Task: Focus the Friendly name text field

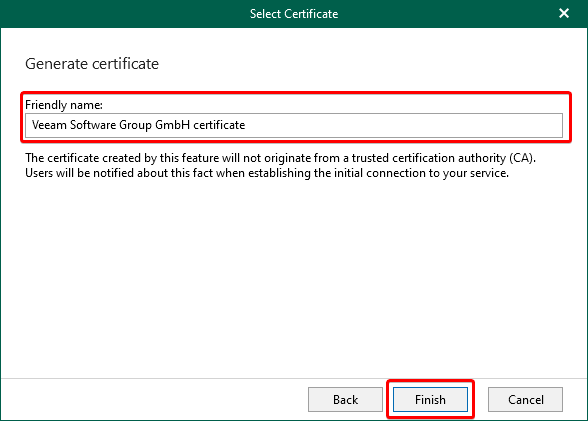Action: click(294, 125)
